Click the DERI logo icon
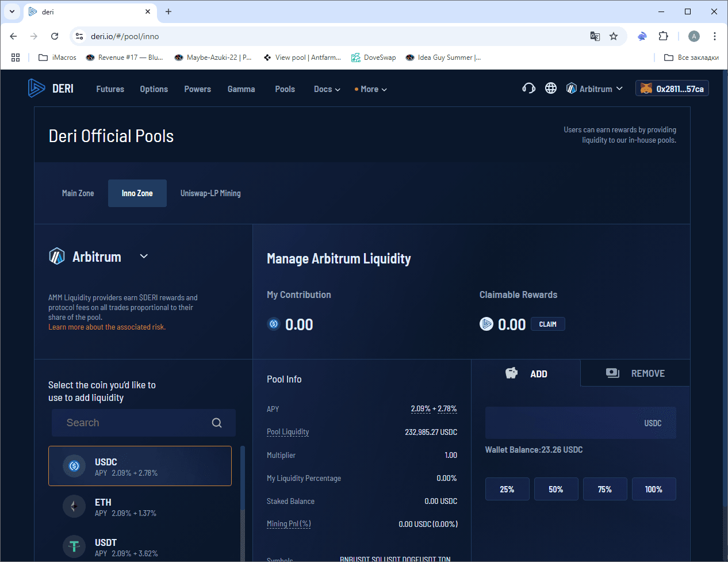Viewport: 728px width, 562px height. pyautogui.click(x=36, y=88)
